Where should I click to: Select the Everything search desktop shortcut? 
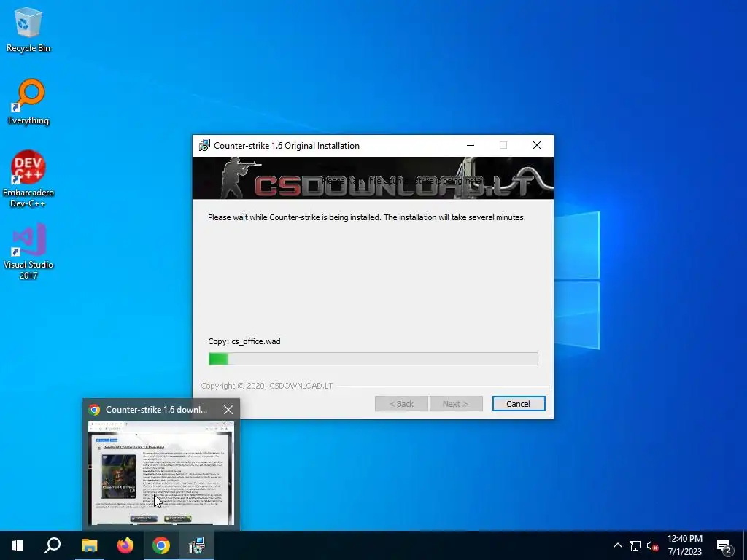tap(28, 102)
